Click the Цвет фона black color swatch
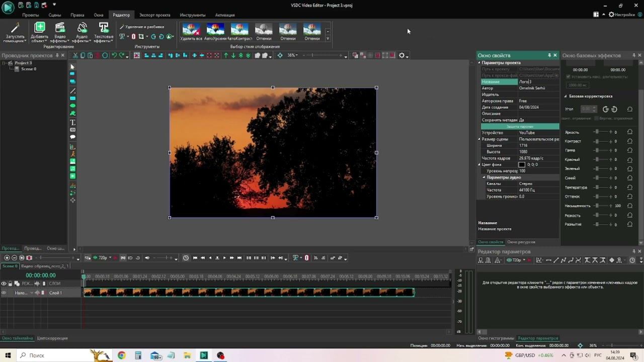 tap(522, 164)
